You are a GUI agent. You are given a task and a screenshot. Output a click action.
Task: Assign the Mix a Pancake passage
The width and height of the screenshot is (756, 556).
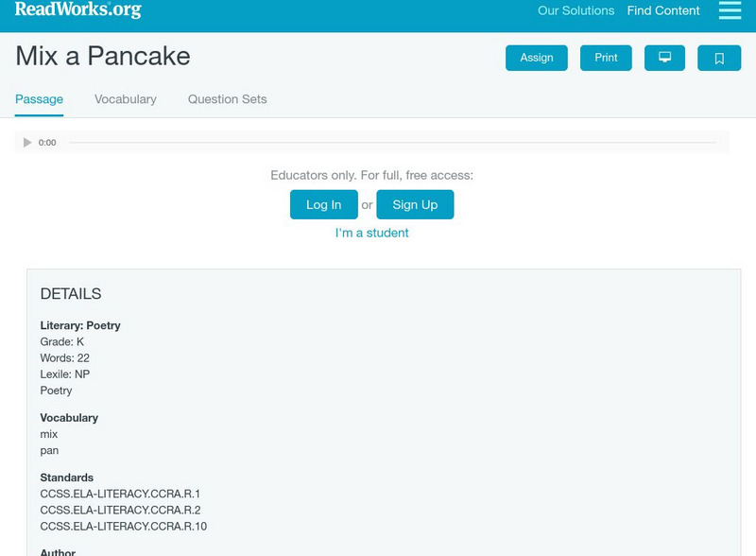[x=535, y=57]
